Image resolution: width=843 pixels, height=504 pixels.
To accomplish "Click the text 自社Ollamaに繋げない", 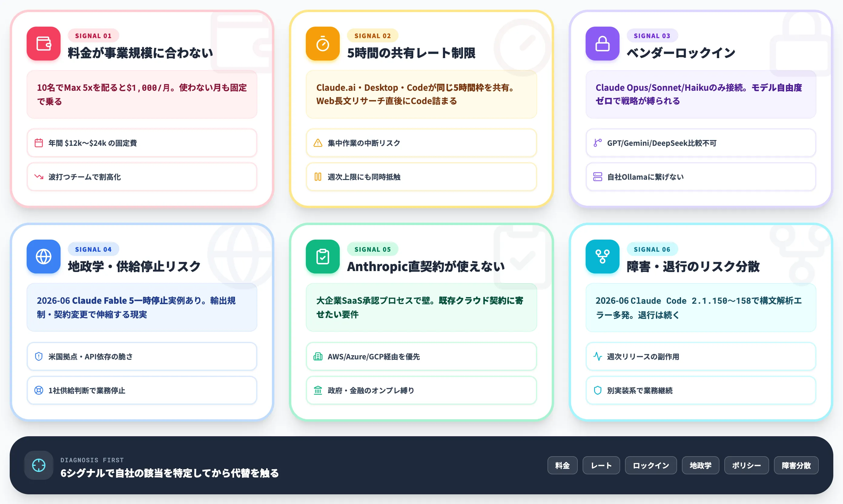I will (645, 177).
